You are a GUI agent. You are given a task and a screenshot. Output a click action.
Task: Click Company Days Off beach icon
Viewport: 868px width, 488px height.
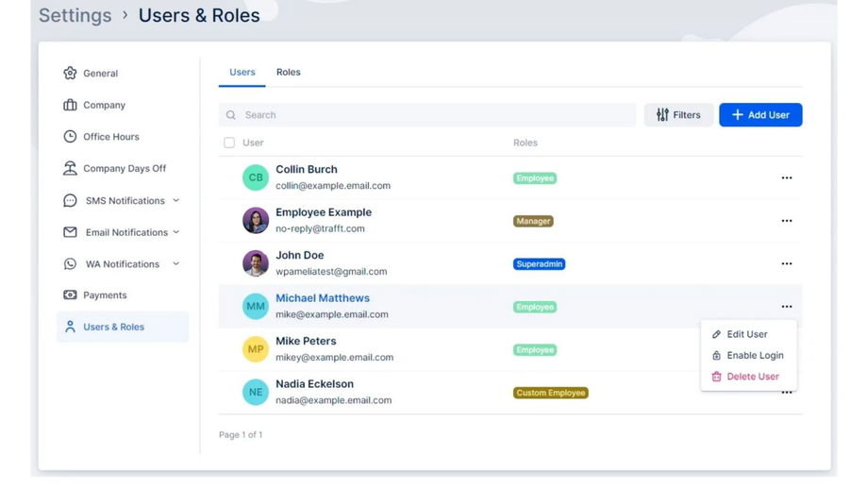(x=70, y=168)
